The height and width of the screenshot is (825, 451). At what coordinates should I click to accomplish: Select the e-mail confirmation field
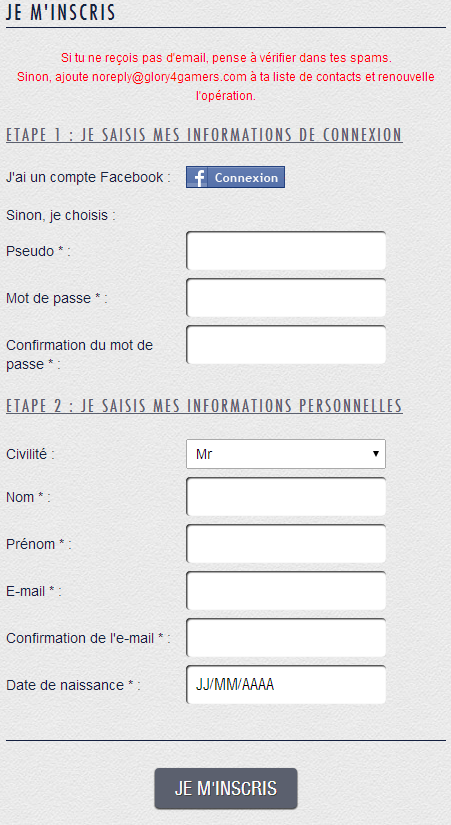click(286, 638)
